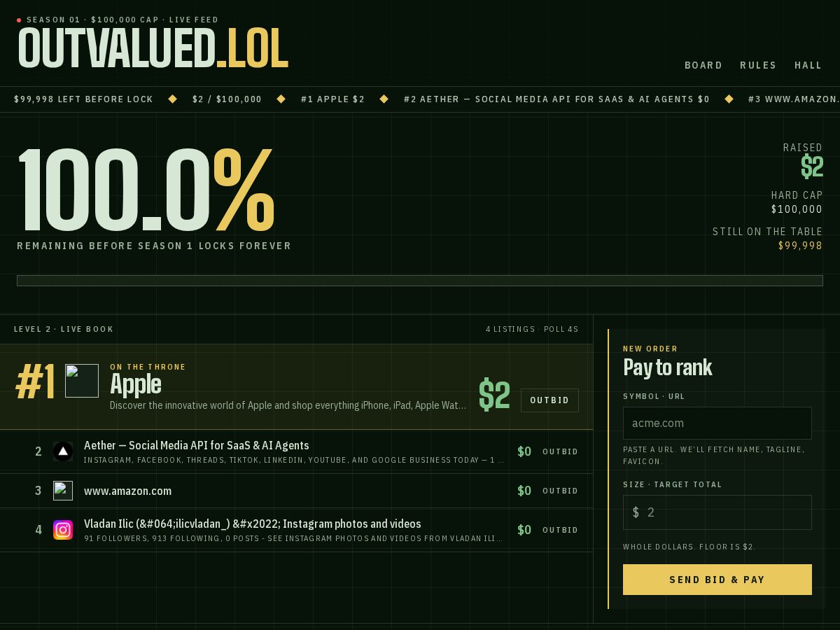This screenshot has width=840, height=630.
Task: Click the Aether row '$0' amount
Action: [x=524, y=451]
